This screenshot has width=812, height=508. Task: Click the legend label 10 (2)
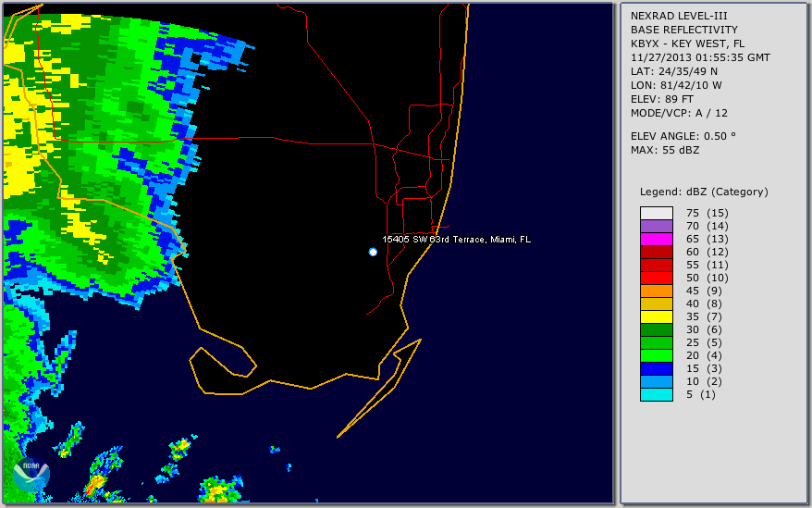[x=705, y=381]
